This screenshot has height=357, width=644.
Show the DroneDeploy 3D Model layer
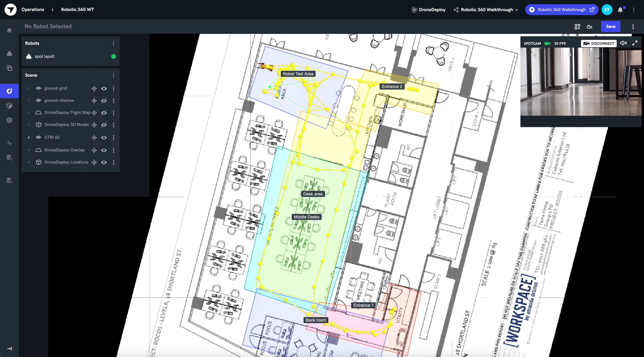point(104,125)
